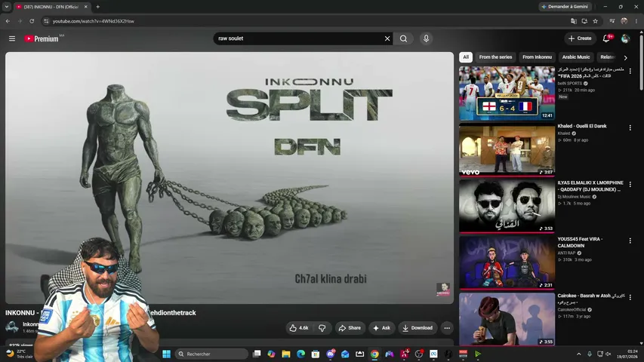Viewport: 644px width, 362px height.
Task: Go back in the browser
Action: [x=8, y=21]
